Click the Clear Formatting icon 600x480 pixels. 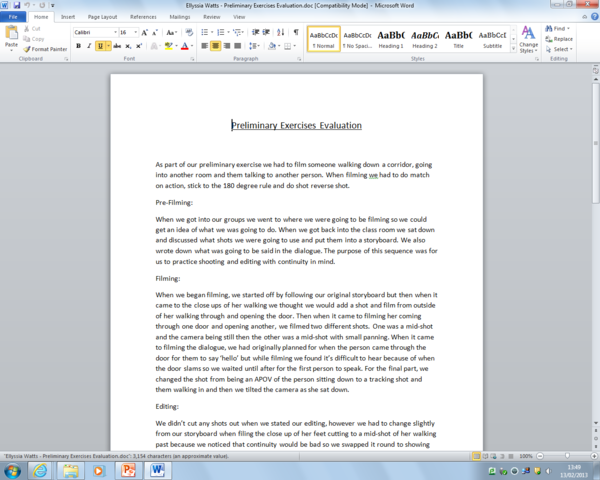coord(189,33)
